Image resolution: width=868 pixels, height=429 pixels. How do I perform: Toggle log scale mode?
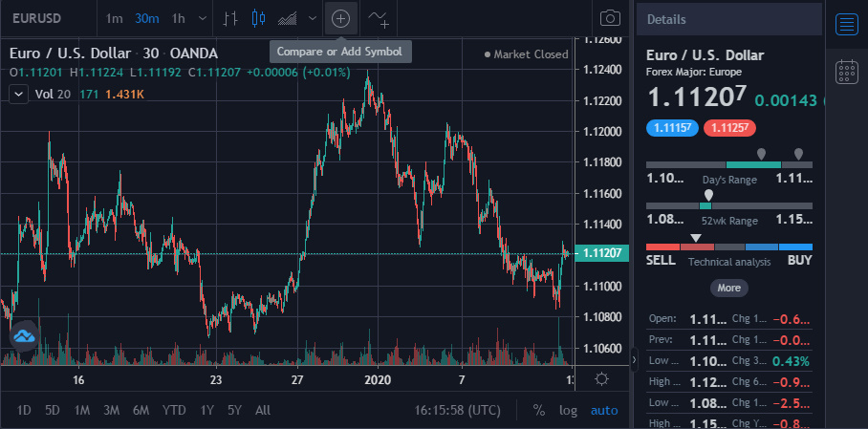tap(568, 410)
